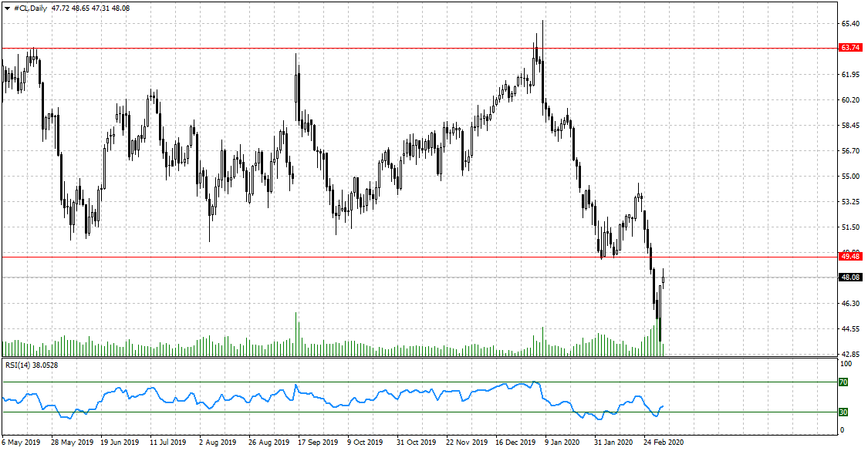Click the green 30 RSI level label
This screenshot has width=868, height=451.
[843, 412]
